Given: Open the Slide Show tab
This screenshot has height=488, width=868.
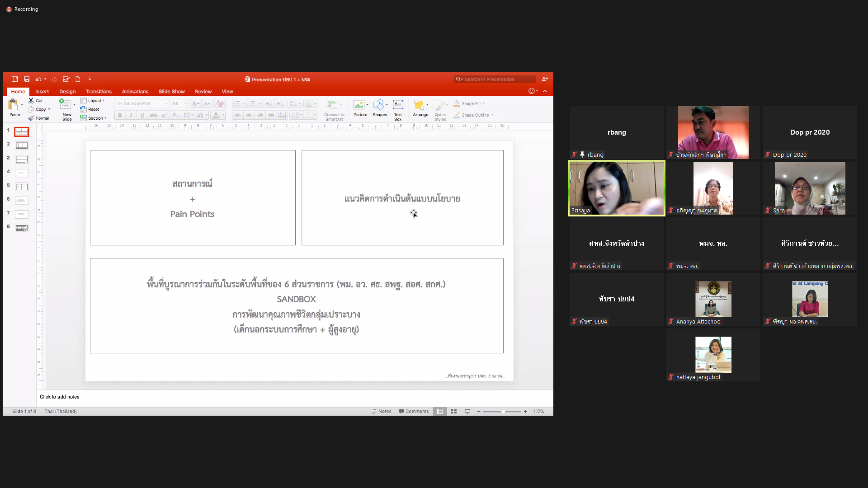Looking at the screenshot, I should 172,91.
